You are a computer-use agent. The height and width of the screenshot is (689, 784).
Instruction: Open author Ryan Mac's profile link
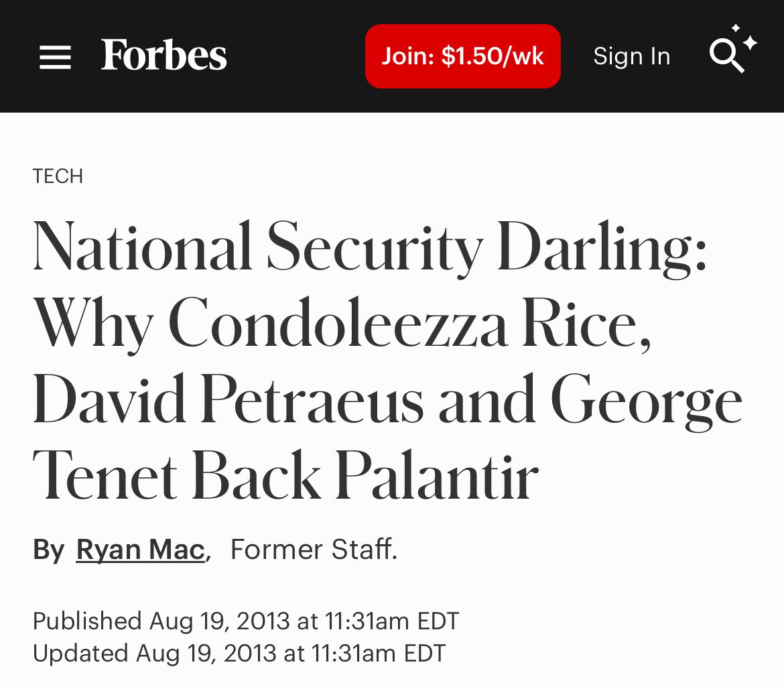[x=140, y=550]
